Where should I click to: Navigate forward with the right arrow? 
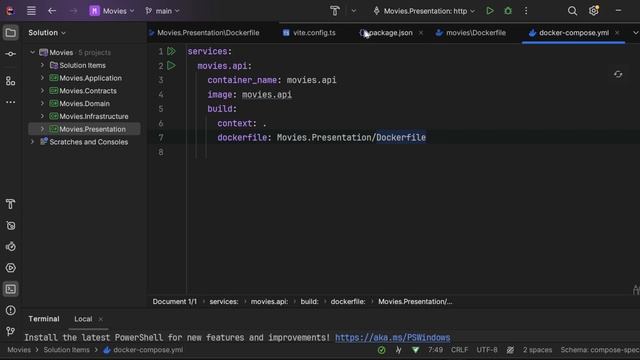click(x=73, y=11)
